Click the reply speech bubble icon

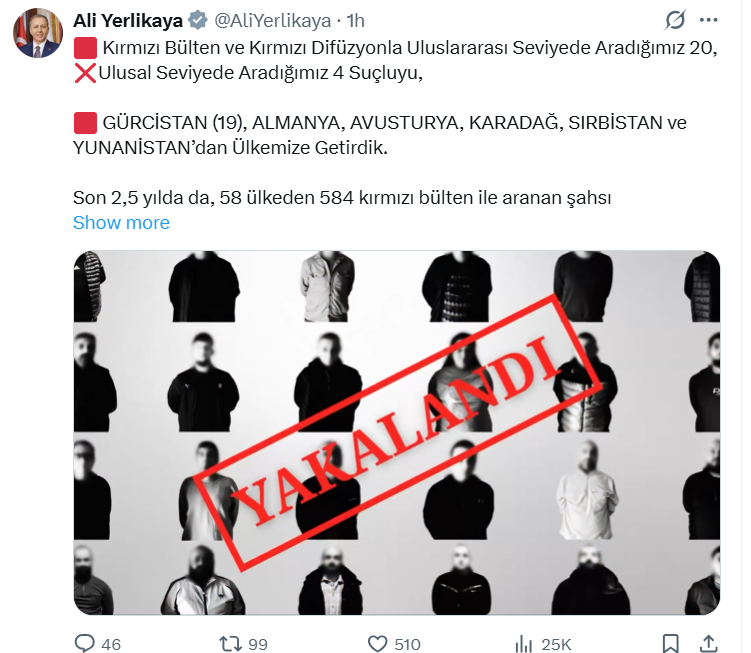click(85, 643)
